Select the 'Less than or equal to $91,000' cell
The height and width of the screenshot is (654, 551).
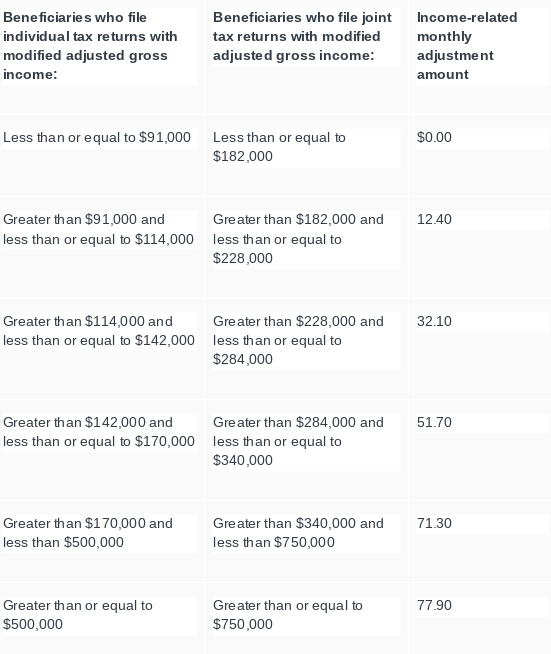(99, 138)
